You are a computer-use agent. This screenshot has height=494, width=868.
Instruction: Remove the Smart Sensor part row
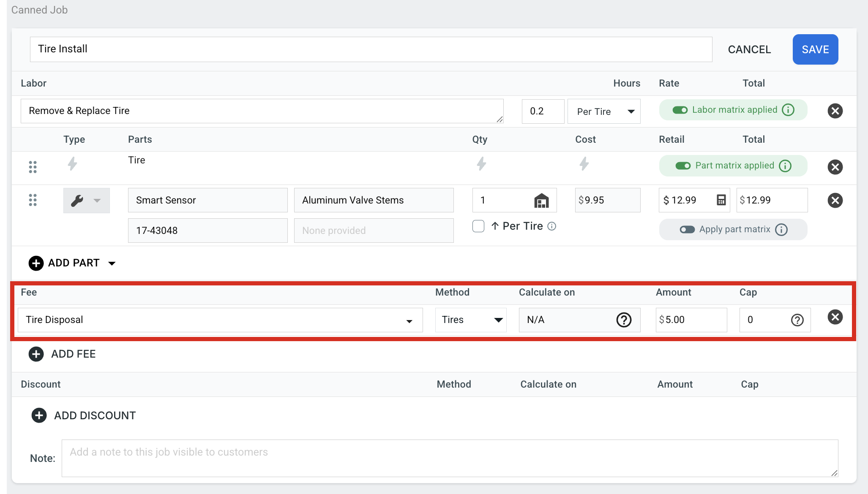pyautogui.click(x=835, y=200)
